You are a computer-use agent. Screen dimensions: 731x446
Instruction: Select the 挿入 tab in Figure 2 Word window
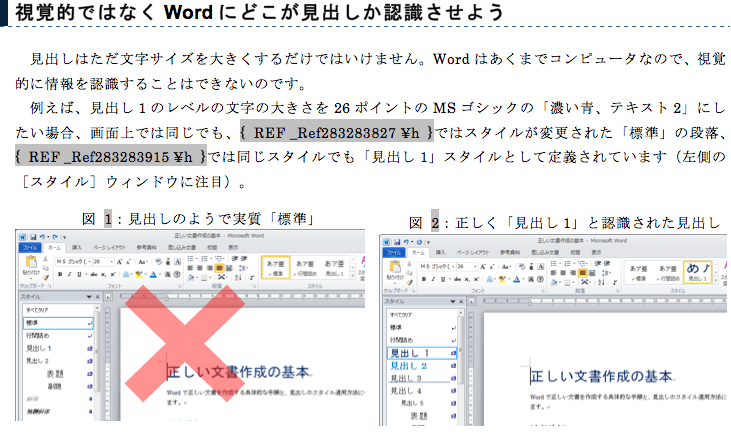coord(441,252)
